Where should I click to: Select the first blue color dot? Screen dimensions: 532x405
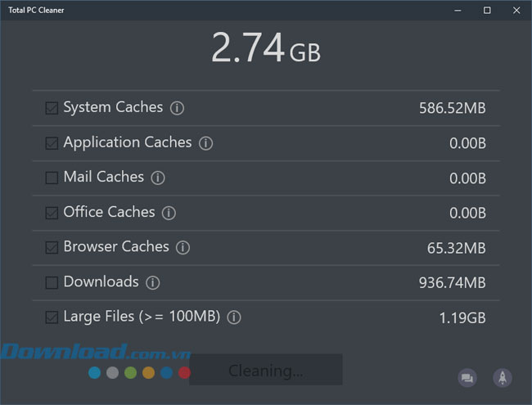[94, 373]
